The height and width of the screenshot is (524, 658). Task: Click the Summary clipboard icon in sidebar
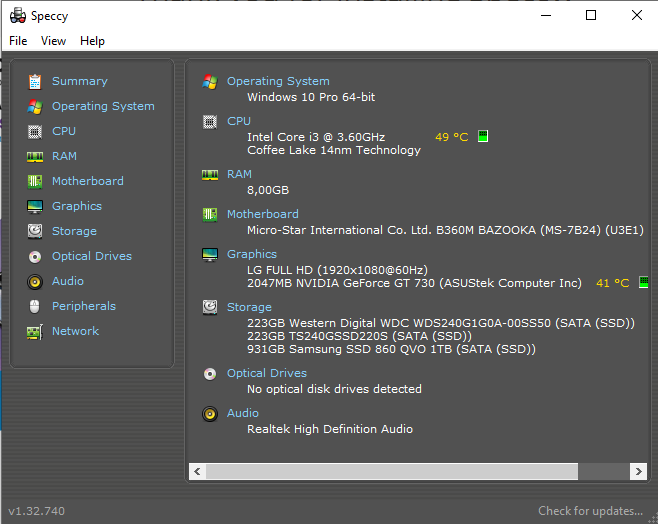tap(35, 81)
